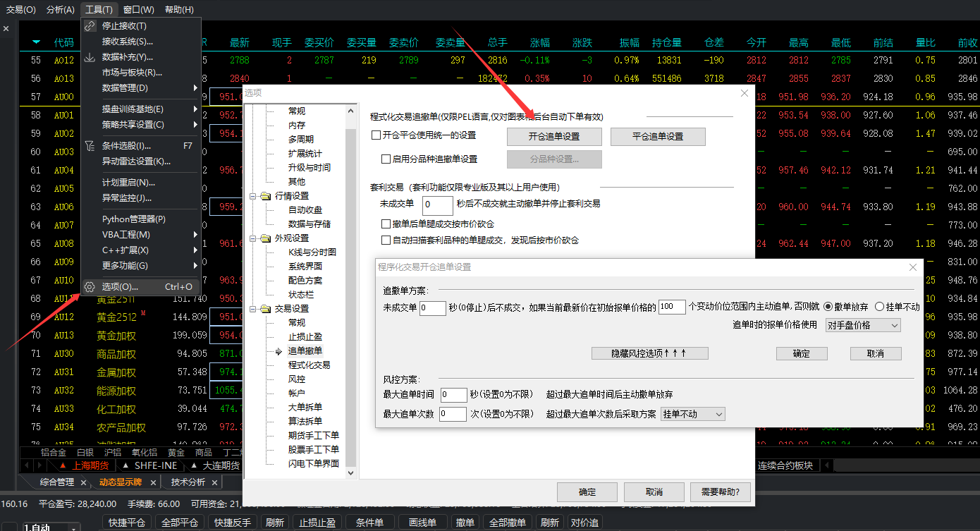Close the 动态显示牌 tab with its X
Screen dimensions: 980x531
154,482
